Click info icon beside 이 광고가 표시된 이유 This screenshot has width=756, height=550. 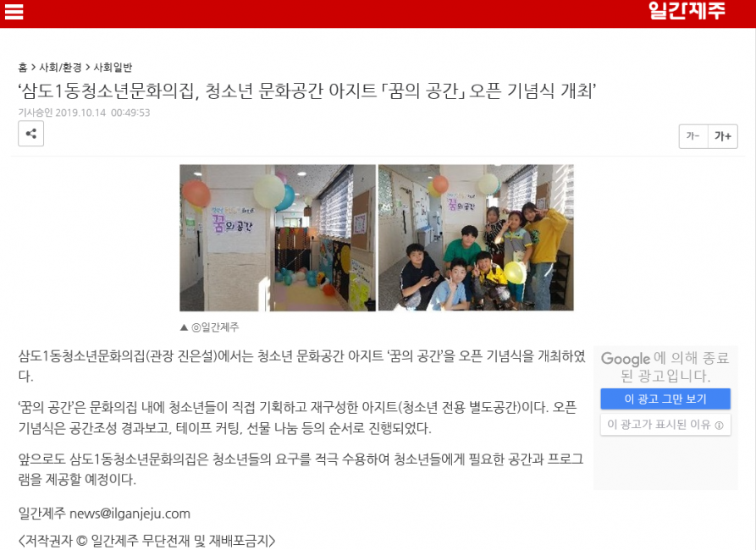(720, 425)
